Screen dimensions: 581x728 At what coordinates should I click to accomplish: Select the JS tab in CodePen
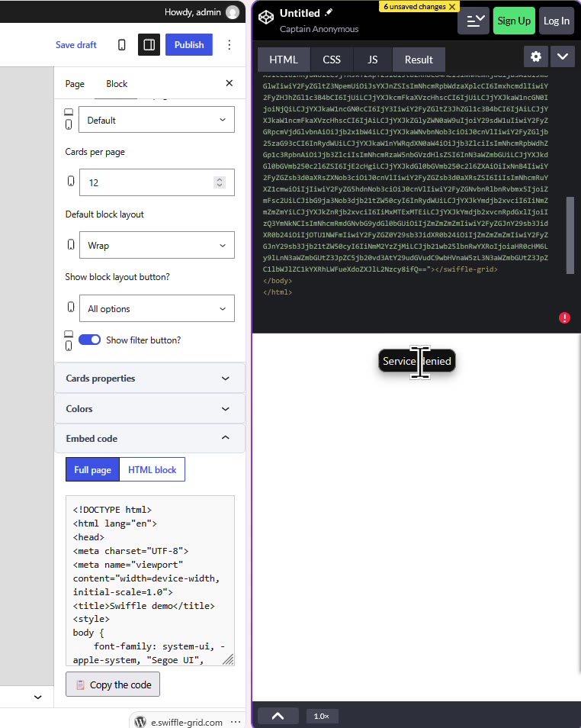pos(373,60)
